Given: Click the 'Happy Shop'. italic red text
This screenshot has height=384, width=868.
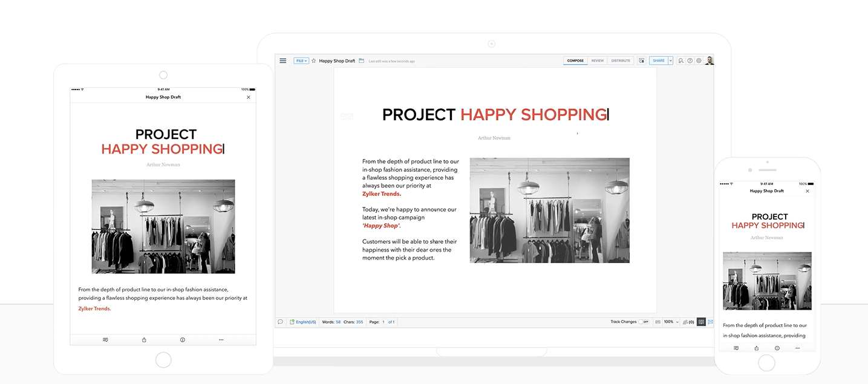Looking at the screenshot, I should click(x=381, y=226).
